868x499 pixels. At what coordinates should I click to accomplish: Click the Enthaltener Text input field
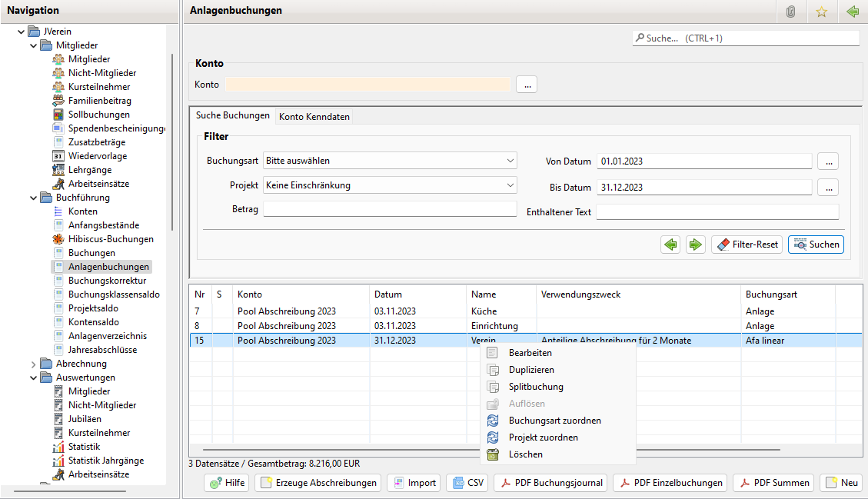tap(717, 211)
